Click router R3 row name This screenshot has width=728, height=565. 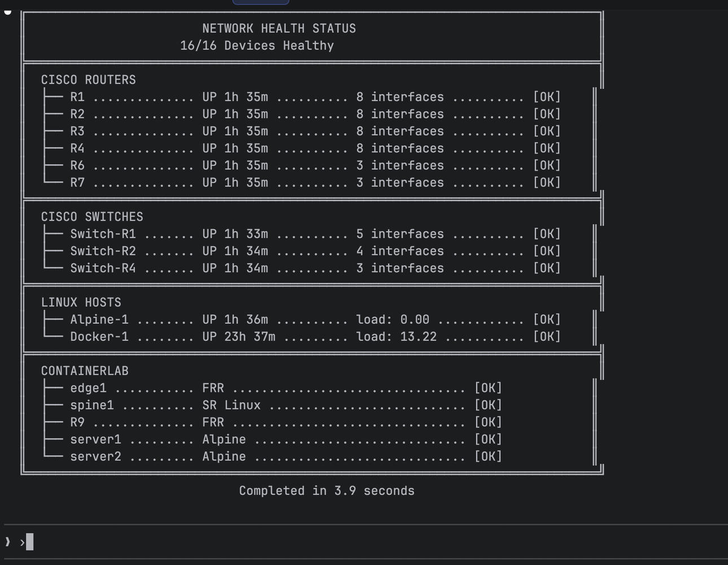[77, 131]
